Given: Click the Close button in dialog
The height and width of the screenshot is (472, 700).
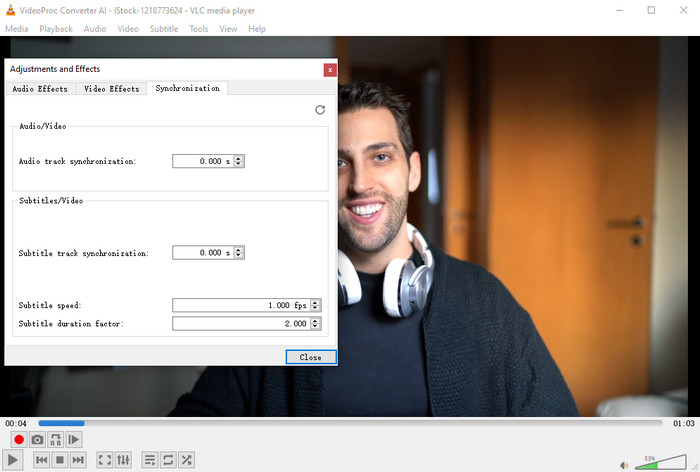Looking at the screenshot, I should [x=310, y=357].
